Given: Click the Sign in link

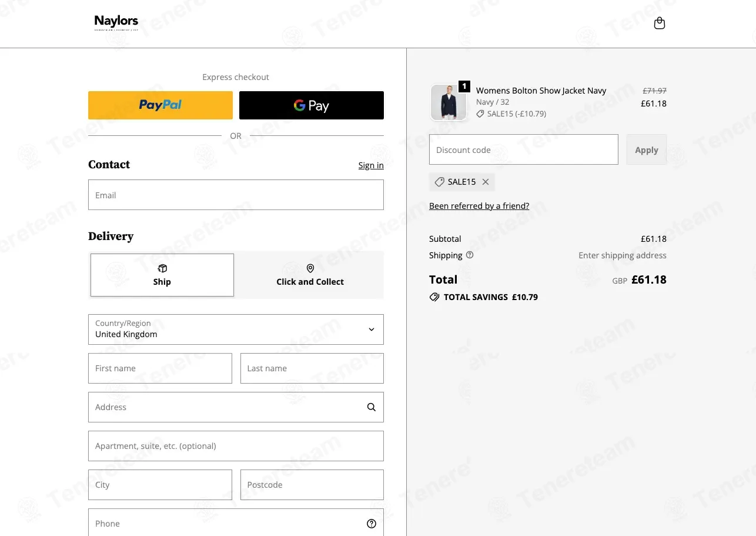Looking at the screenshot, I should click(371, 165).
